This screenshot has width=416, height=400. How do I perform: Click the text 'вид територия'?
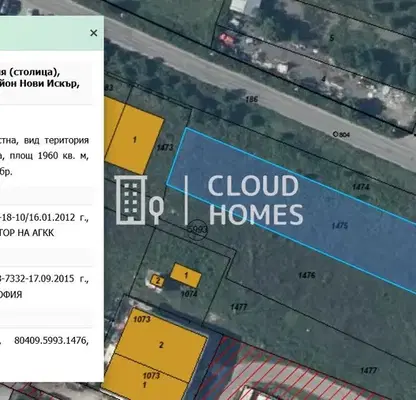56,140
